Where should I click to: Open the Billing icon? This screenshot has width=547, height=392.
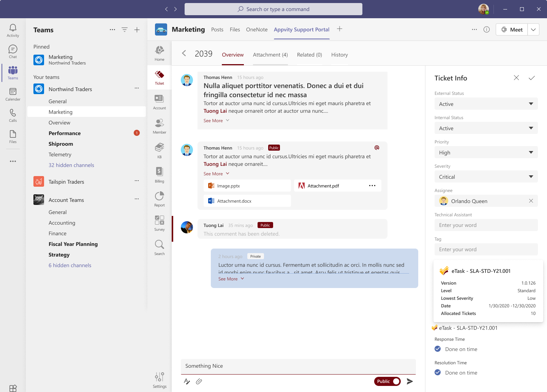click(x=159, y=174)
